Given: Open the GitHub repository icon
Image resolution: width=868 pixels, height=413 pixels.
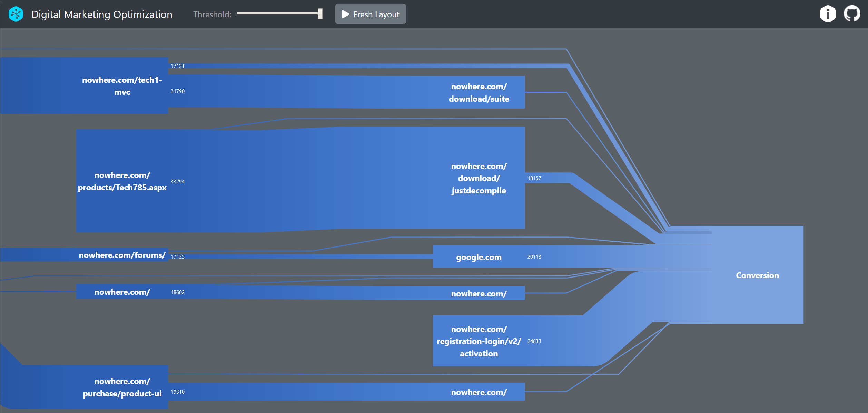Looking at the screenshot, I should click(852, 14).
